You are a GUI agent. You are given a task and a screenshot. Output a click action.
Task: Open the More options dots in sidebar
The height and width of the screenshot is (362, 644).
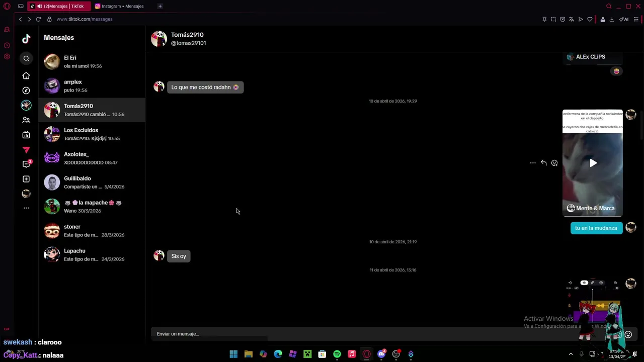point(26,208)
